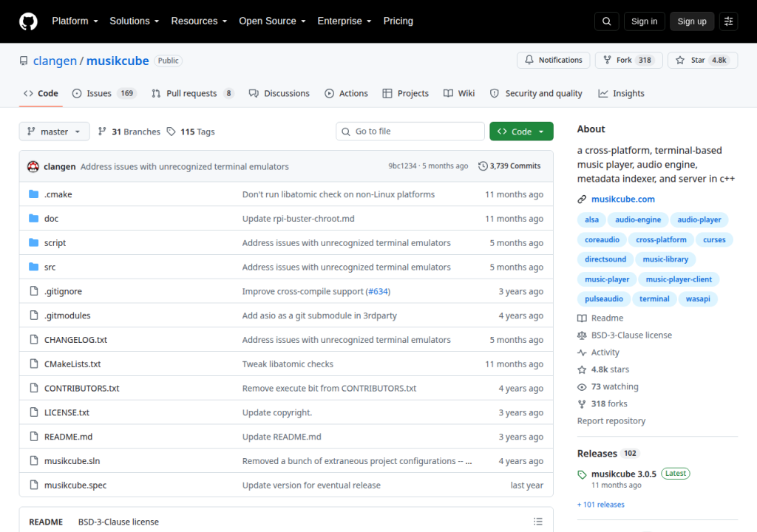Expand the Open Source dropdown menu
757x532 pixels.
pyautogui.click(x=272, y=21)
